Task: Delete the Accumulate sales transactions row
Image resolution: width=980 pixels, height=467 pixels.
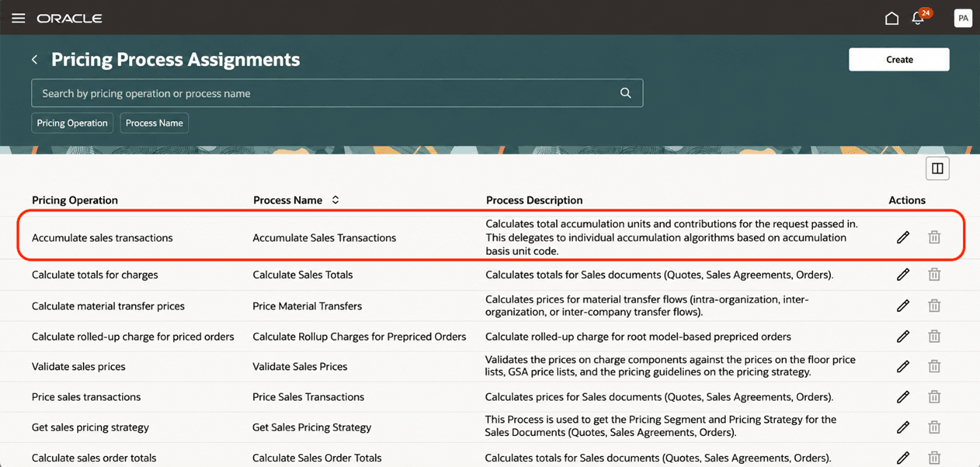Action: (x=934, y=237)
